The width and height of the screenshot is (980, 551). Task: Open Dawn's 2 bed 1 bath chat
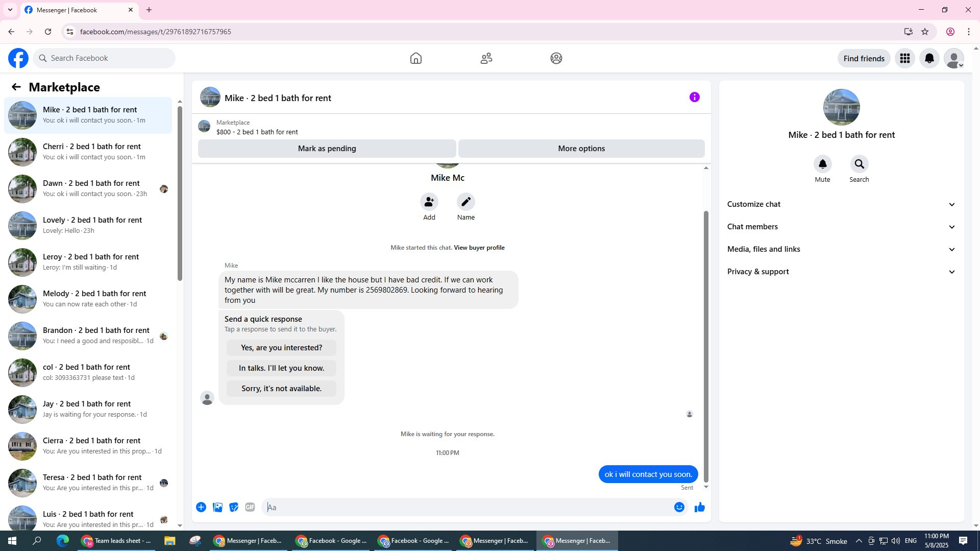coord(88,188)
